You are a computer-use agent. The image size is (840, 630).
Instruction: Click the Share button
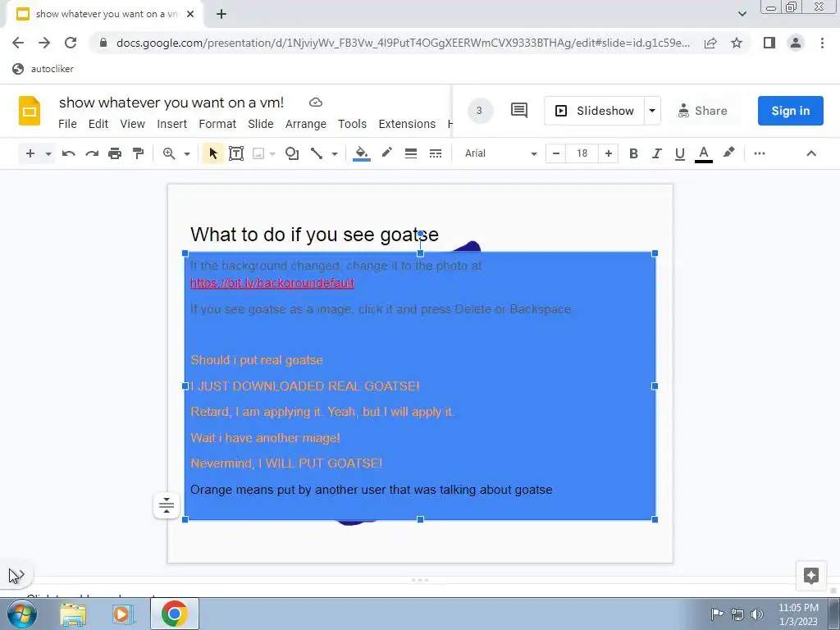[x=703, y=111]
